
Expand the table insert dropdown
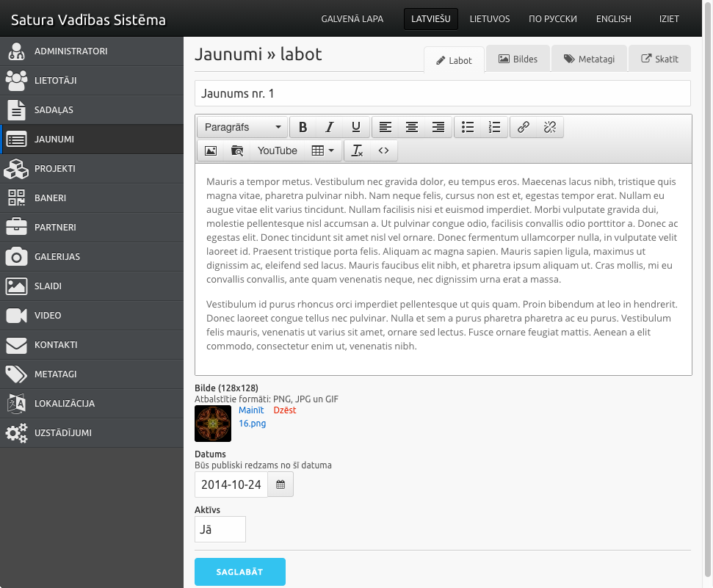pyautogui.click(x=322, y=150)
